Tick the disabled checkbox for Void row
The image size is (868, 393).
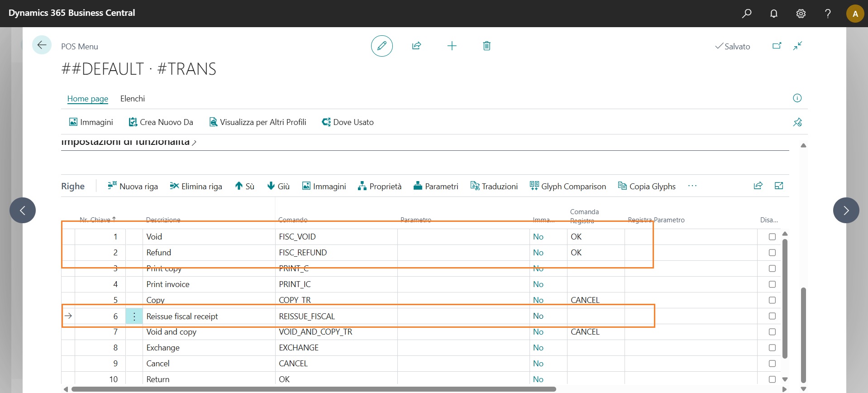pos(772,237)
